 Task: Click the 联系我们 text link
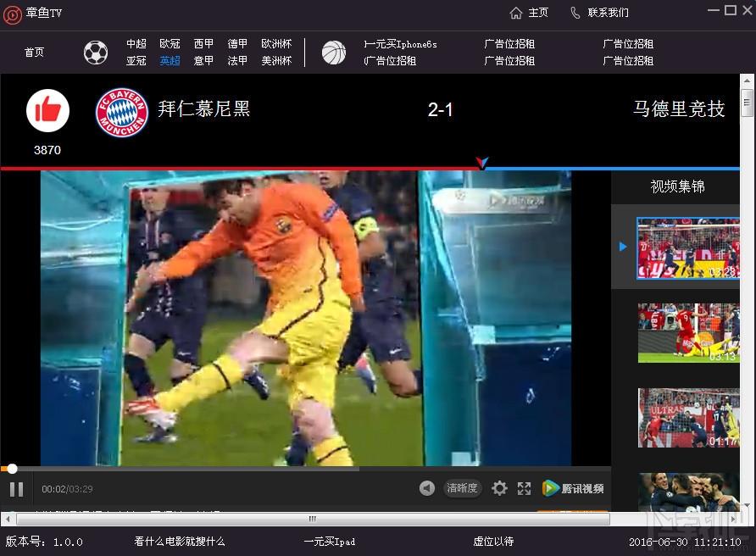(608, 13)
